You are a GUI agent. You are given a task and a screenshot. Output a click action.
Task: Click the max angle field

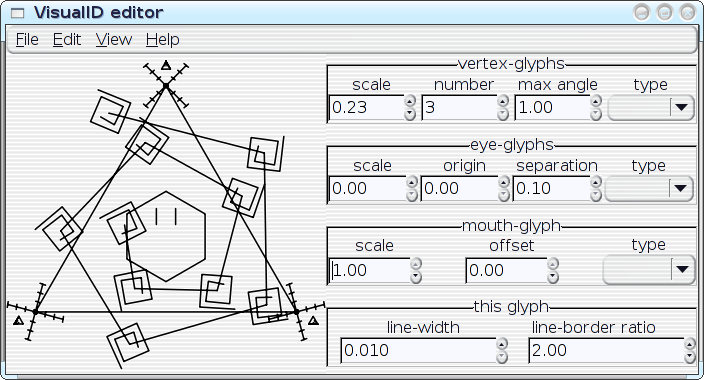click(552, 108)
